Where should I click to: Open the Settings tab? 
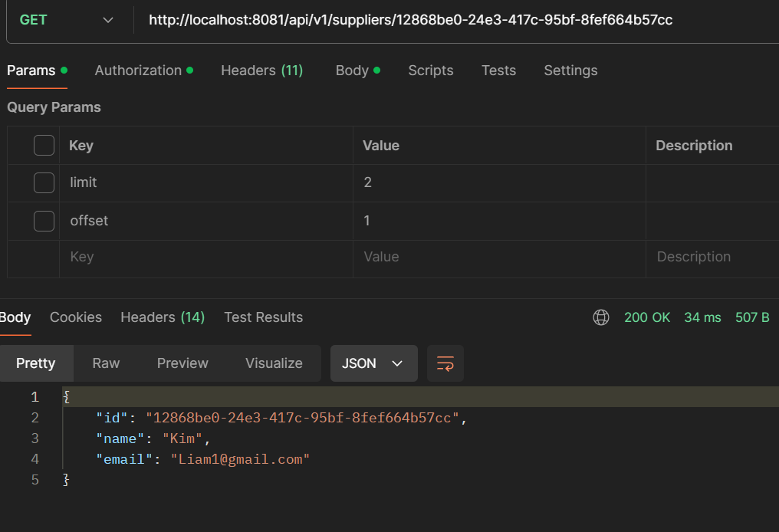pos(571,71)
